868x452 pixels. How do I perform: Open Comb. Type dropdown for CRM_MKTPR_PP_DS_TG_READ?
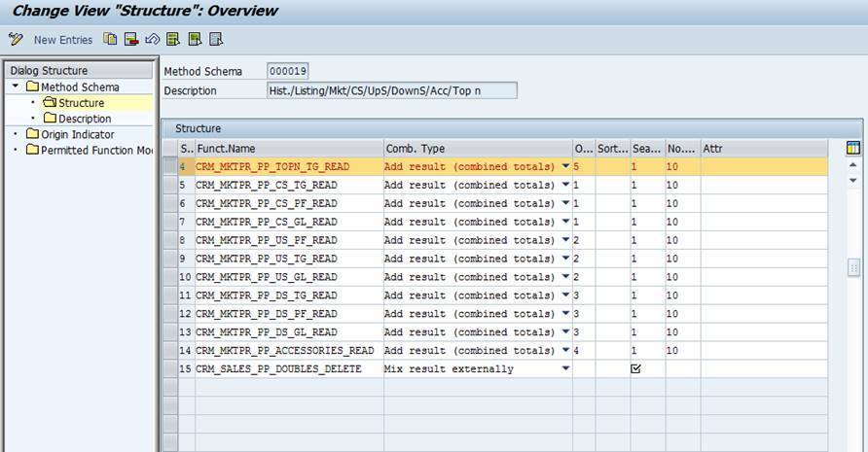click(565, 295)
